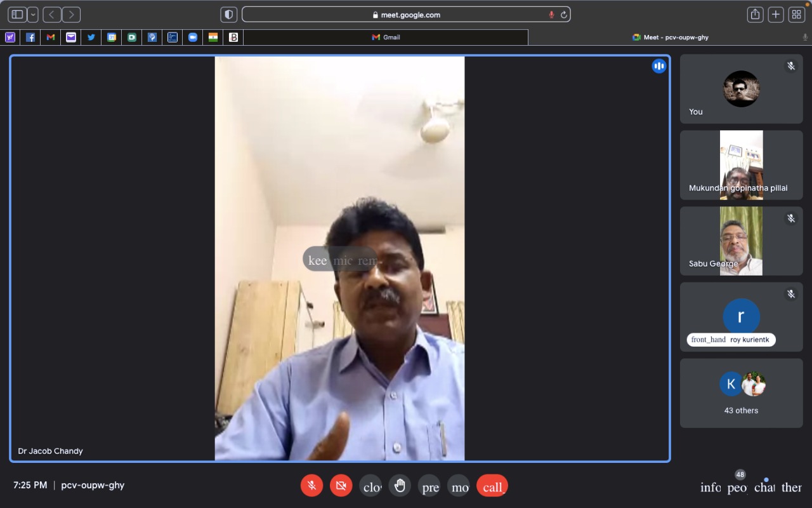Open the letter B favorite bookmark
Viewport: 812px width, 508px height.
coord(233,37)
